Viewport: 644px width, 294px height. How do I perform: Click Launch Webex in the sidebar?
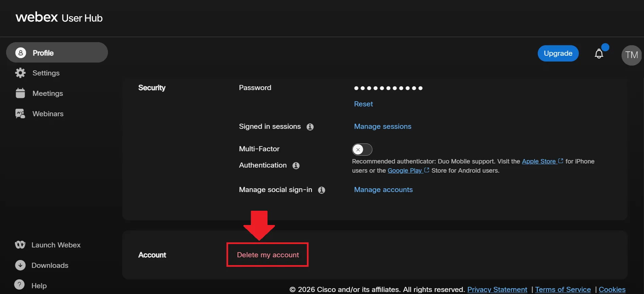tap(56, 245)
